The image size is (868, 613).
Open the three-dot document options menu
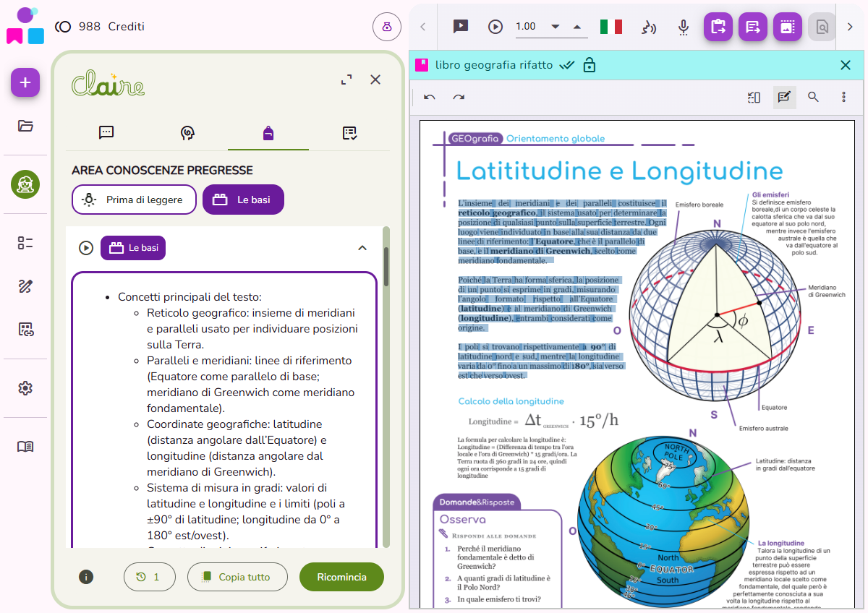843,97
